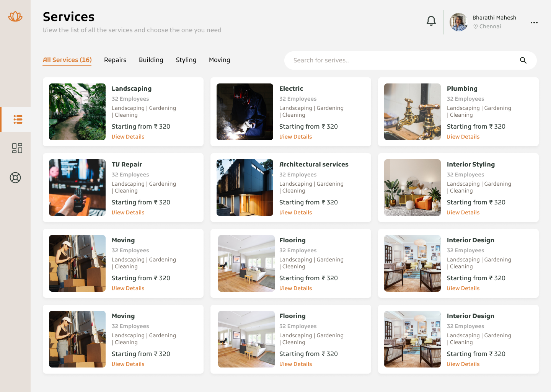Image resolution: width=551 pixels, height=392 pixels.
Task: Open the three-dot menu near profile
Action: click(534, 23)
